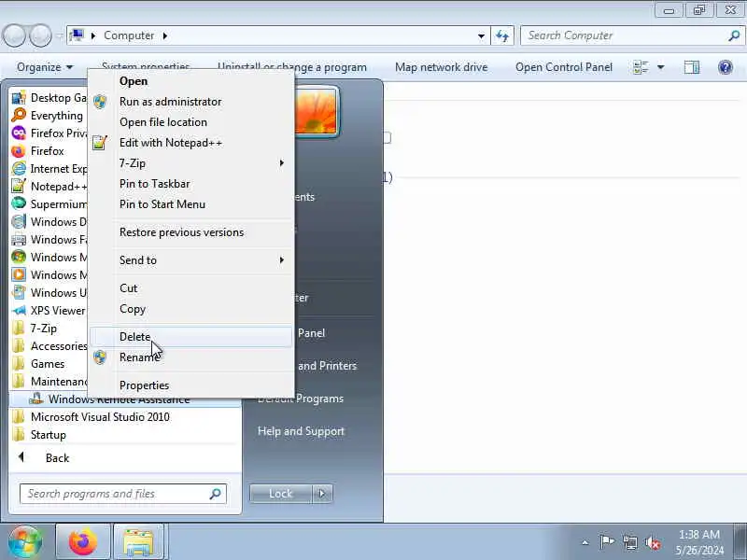
Task: Open Desktop Gadget Gallery icon in Start menu
Action: point(19,98)
